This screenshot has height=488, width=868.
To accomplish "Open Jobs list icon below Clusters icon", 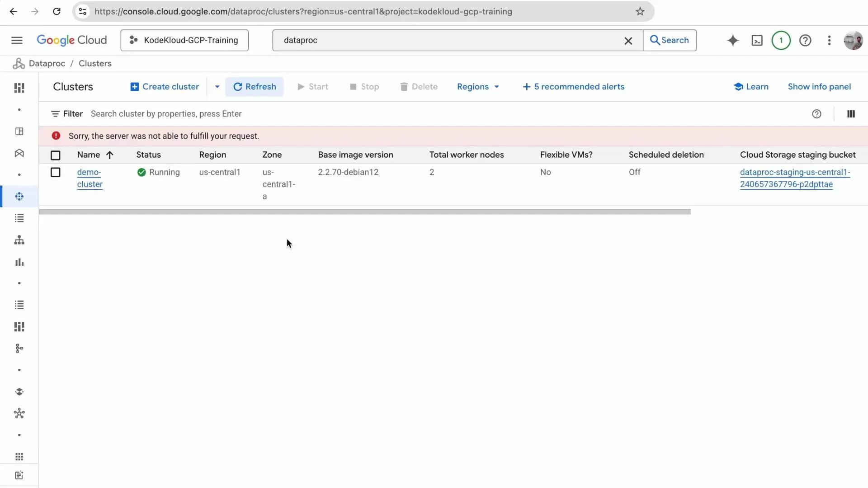I will pyautogui.click(x=19, y=218).
